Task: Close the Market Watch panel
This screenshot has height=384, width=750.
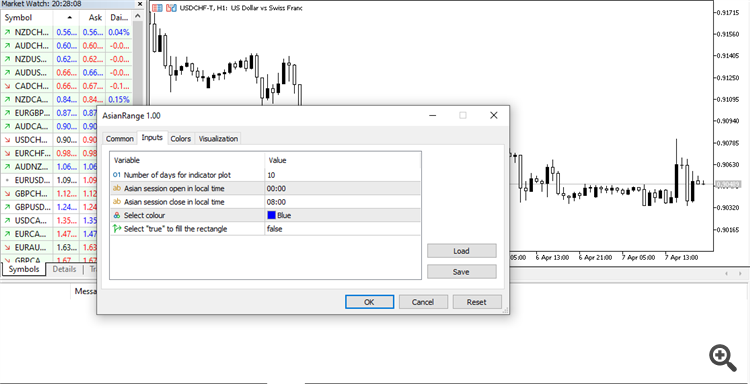Action: [140, 4]
